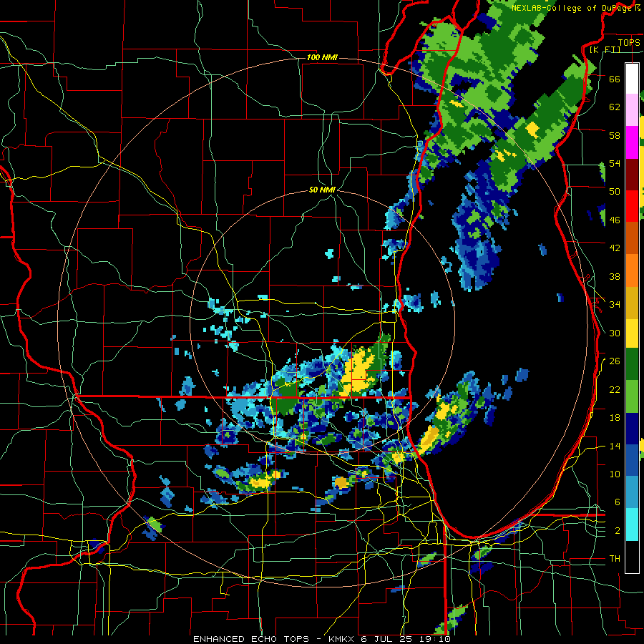Viewport: 644px width, 644px height.
Task: Click the "TOPS" legend heading
Action: tap(629, 42)
